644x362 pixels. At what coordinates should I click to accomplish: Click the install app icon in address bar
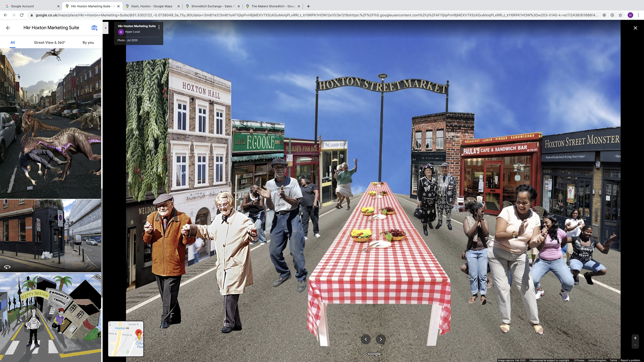pos(612,15)
